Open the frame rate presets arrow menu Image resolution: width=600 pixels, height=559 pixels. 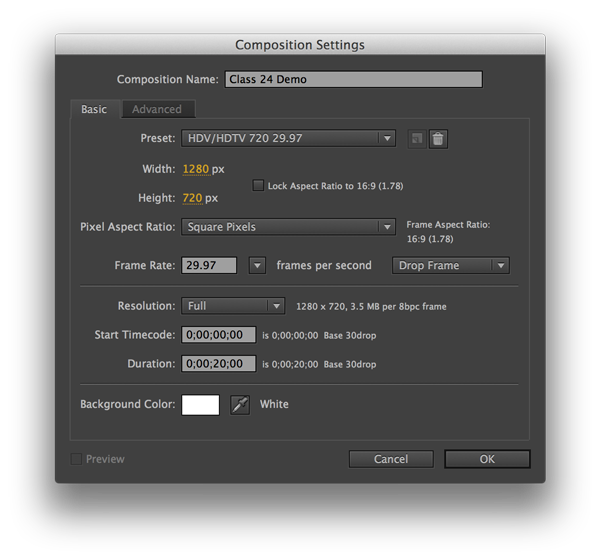click(257, 265)
